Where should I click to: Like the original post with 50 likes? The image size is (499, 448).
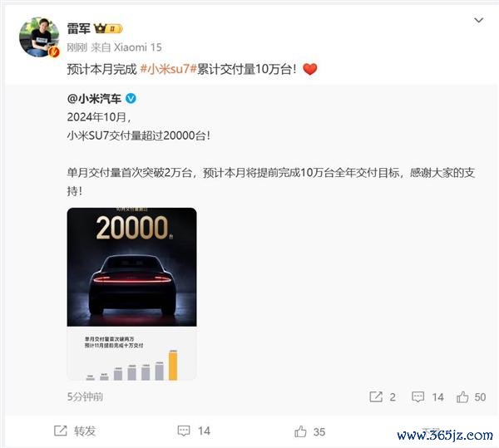(471, 396)
